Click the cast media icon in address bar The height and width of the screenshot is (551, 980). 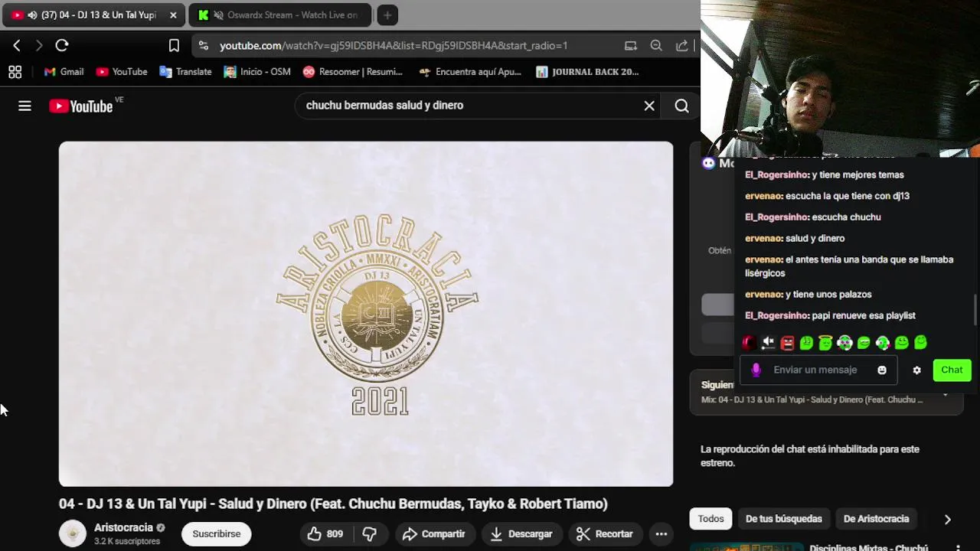coord(631,46)
